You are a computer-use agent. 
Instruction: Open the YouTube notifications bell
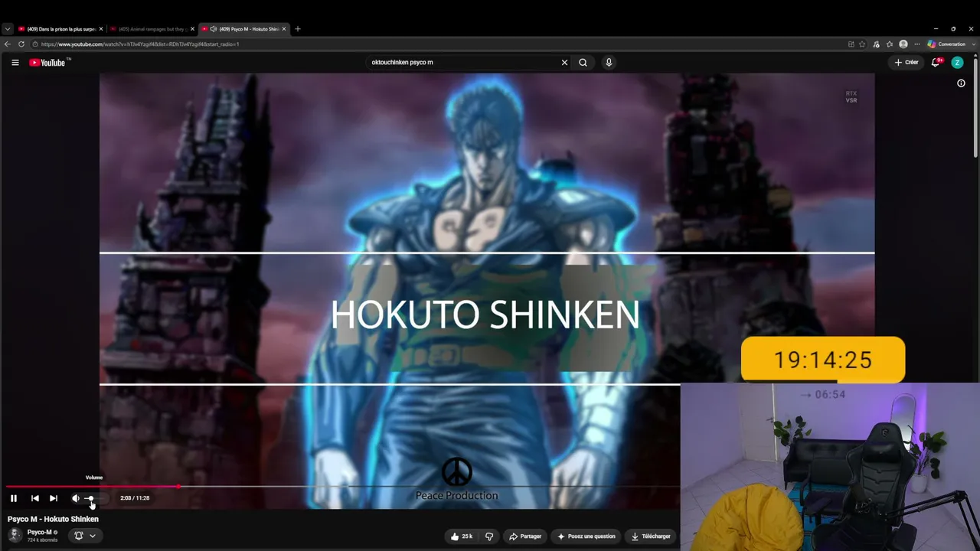coord(936,63)
